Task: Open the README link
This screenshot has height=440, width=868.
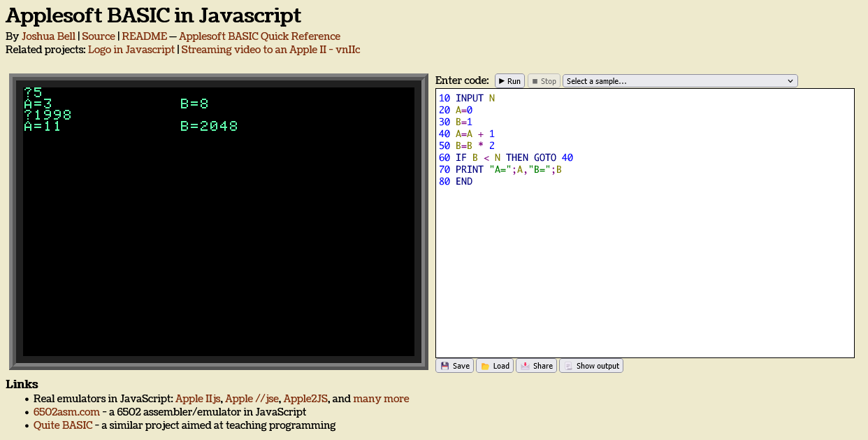Action: tap(144, 36)
